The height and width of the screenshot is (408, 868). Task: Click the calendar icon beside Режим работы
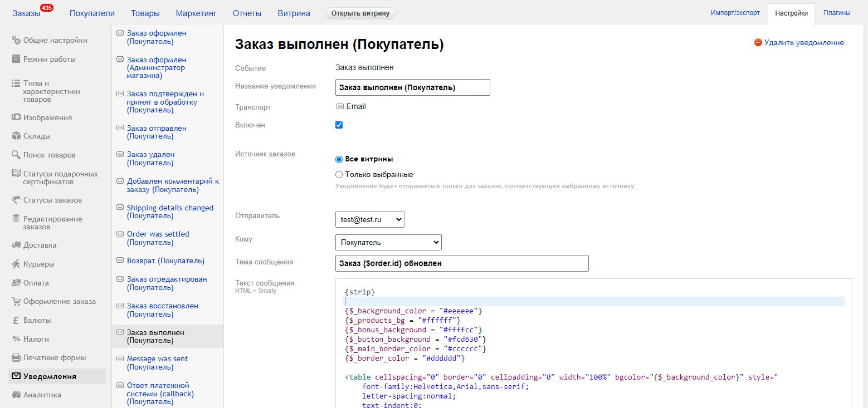(16, 59)
